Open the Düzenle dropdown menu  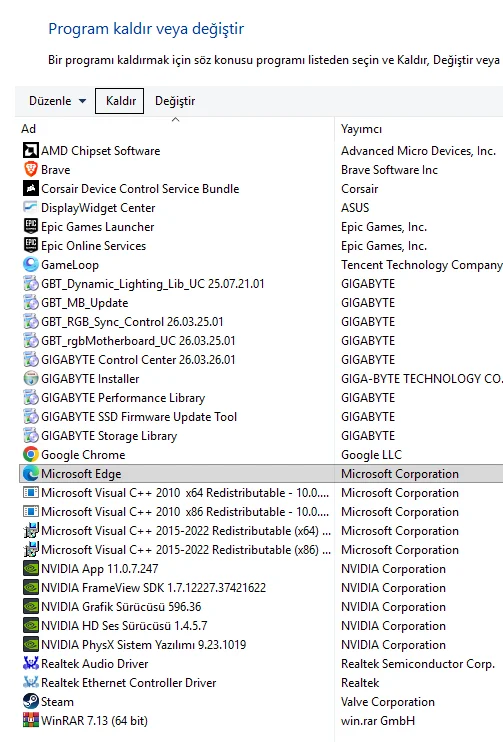click(57, 101)
